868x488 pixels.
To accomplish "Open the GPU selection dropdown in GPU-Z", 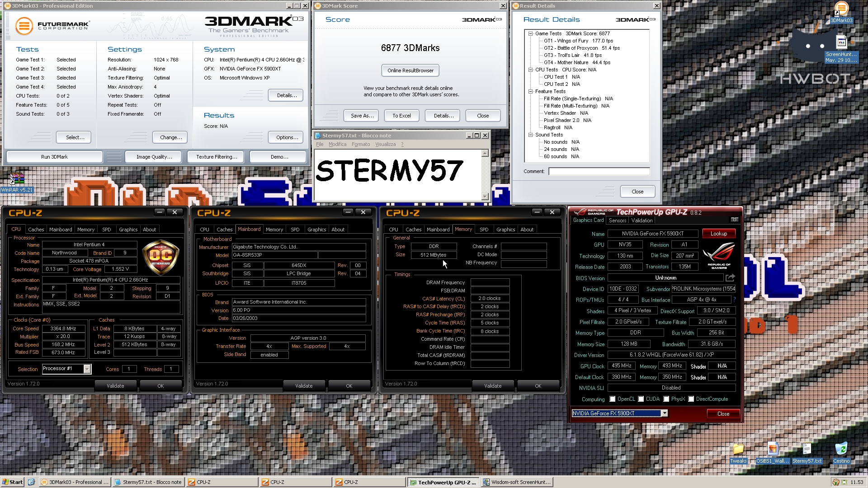I will [665, 413].
